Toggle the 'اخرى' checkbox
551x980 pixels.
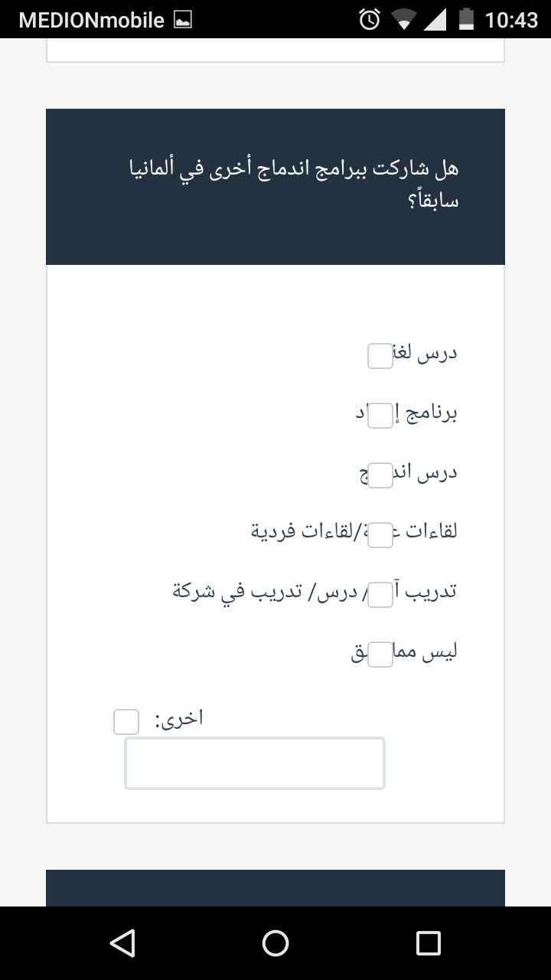pos(126,722)
